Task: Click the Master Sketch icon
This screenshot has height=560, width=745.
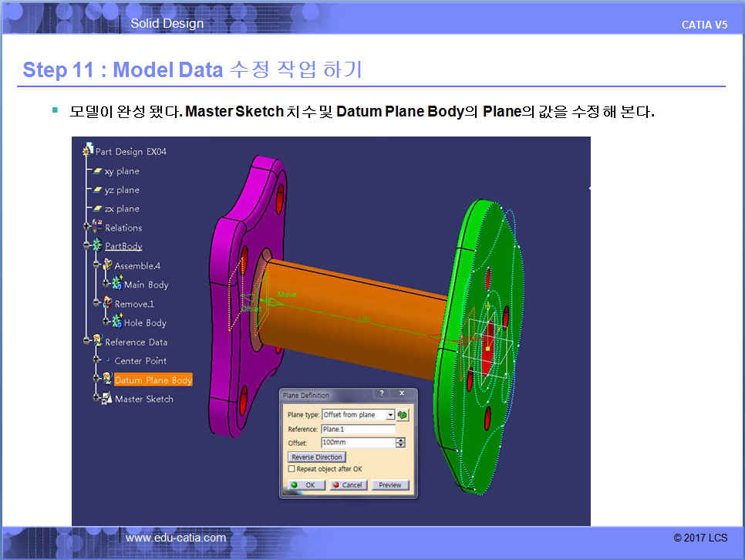Action: [107, 399]
